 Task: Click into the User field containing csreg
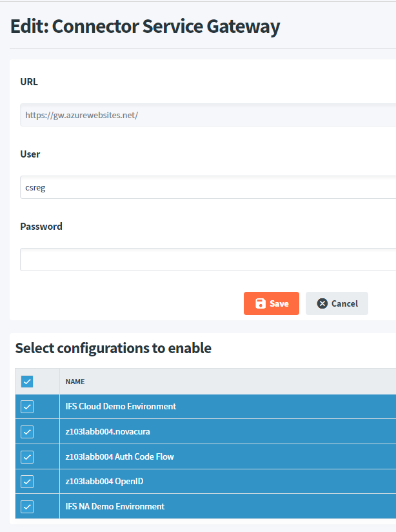pyautogui.click(x=206, y=188)
